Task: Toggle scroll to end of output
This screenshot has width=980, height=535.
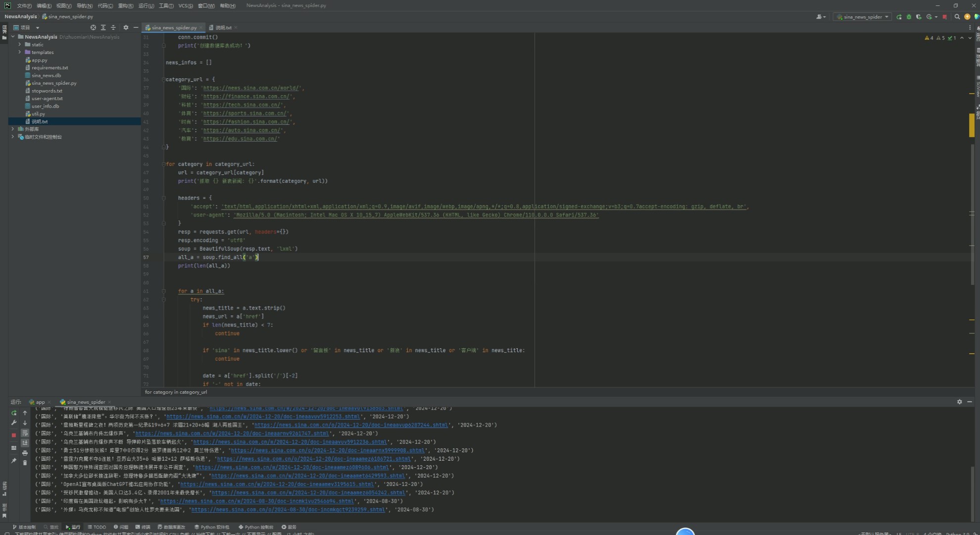Action: pyautogui.click(x=25, y=443)
